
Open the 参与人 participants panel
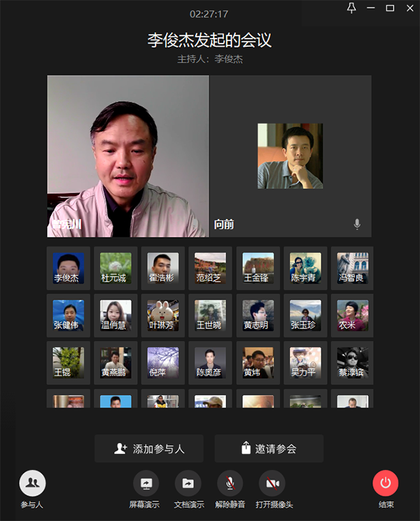(x=32, y=483)
